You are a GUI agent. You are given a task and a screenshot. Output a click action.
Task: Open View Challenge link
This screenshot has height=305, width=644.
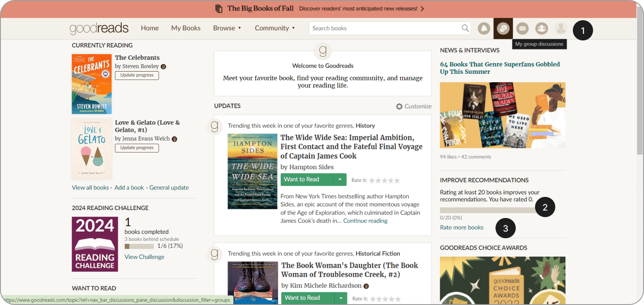(x=145, y=257)
